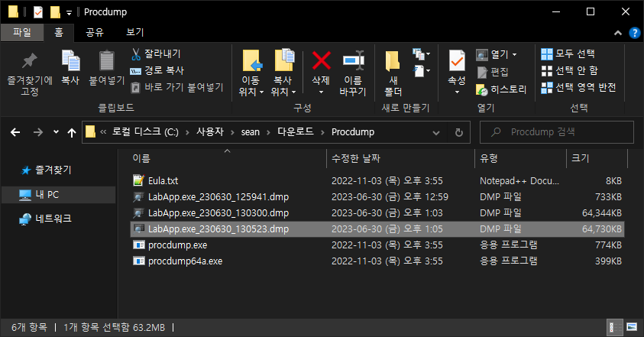Create a new folder with 새 폴더
The image size is (644, 337).
[x=393, y=73]
